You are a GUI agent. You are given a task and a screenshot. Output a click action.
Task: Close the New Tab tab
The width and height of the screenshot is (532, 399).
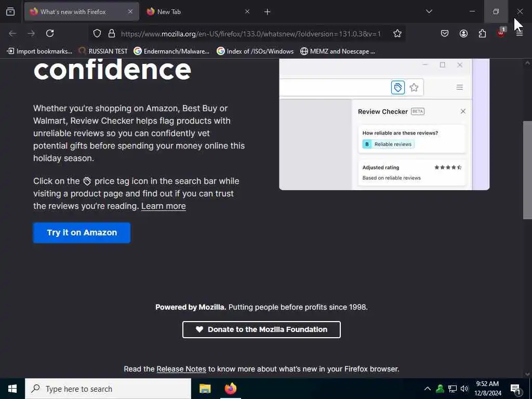point(247,11)
